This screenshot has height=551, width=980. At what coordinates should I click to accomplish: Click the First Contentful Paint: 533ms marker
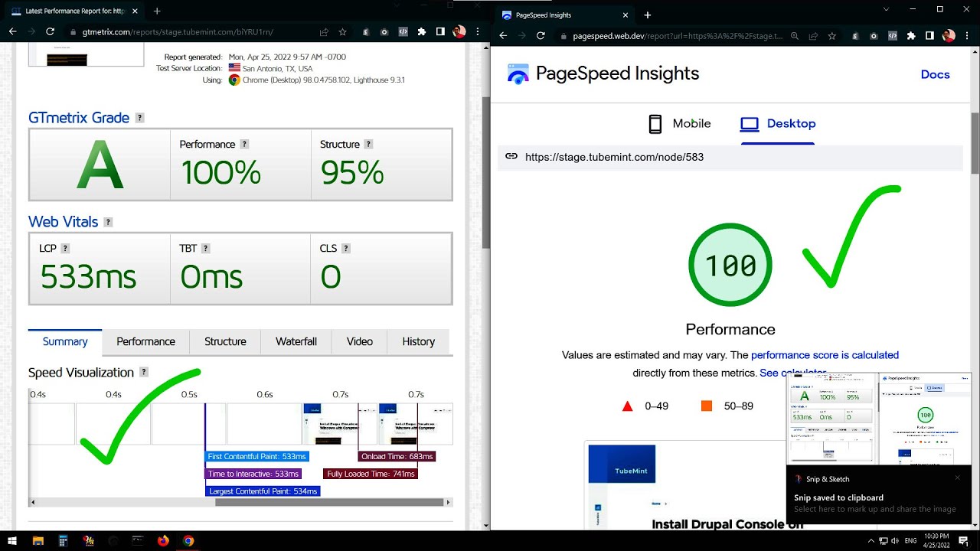[x=256, y=457]
